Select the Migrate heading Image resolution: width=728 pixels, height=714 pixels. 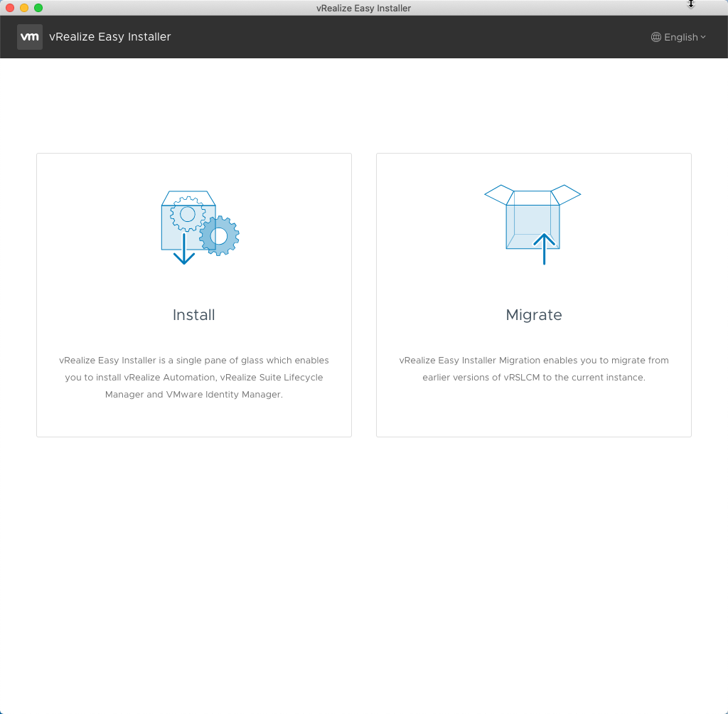pos(533,315)
